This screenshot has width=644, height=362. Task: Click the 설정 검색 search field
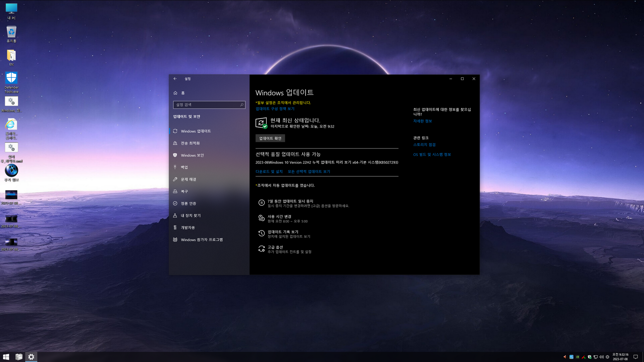209,105
